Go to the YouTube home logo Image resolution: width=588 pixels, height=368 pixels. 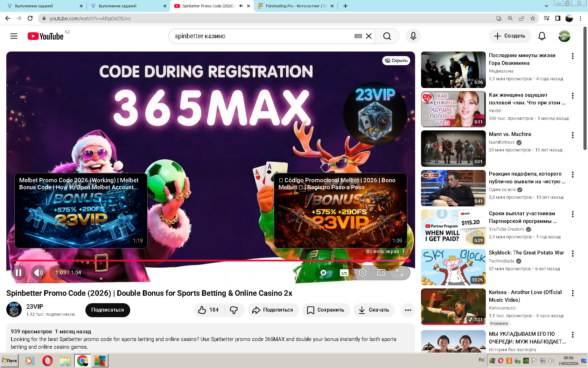(x=46, y=36)
